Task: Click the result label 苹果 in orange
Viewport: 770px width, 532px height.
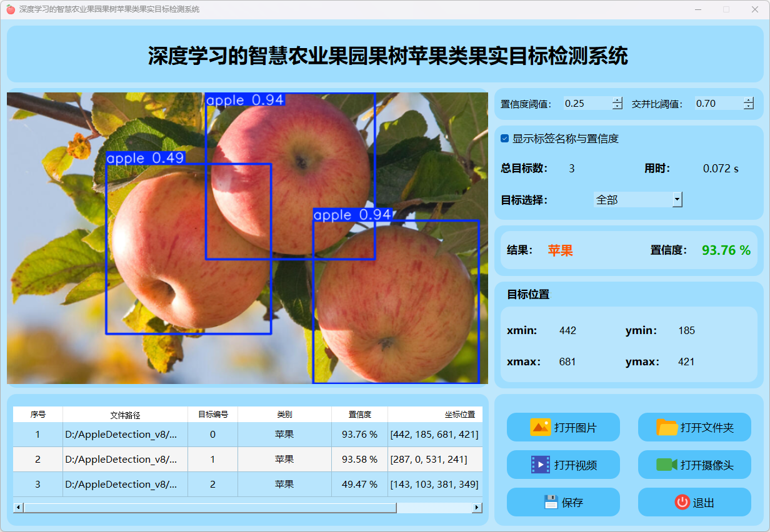Action: point(561,250)
